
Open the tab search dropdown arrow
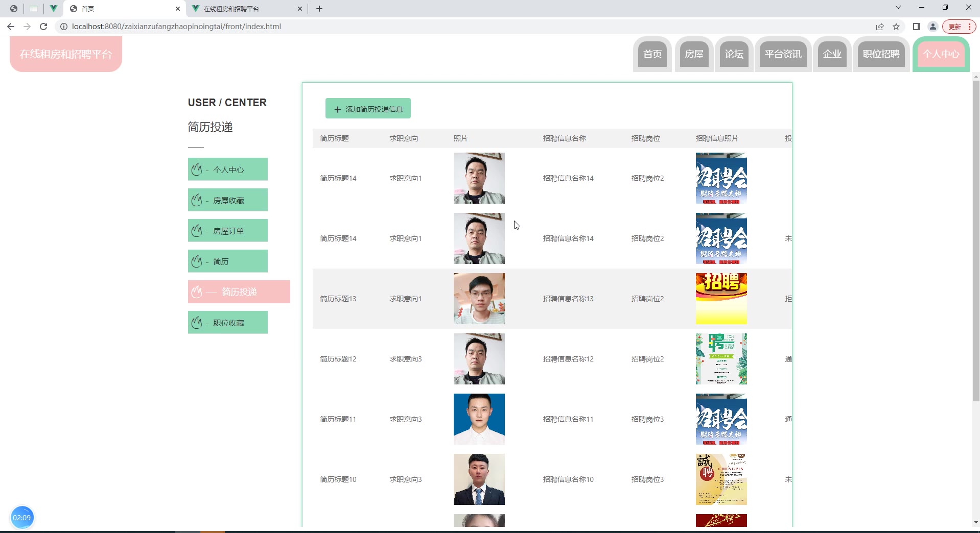coord(898,8)
